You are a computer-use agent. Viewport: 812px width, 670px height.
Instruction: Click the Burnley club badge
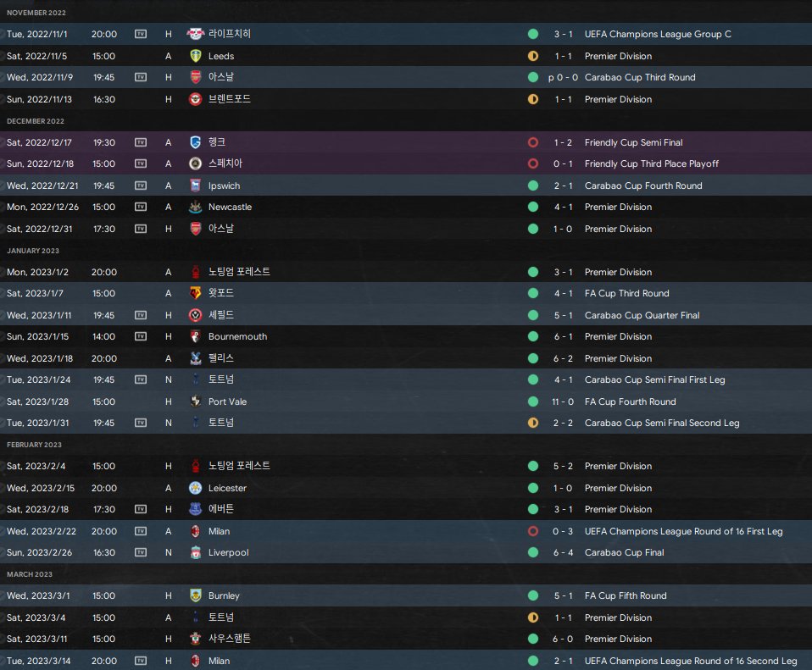[195, 595]
